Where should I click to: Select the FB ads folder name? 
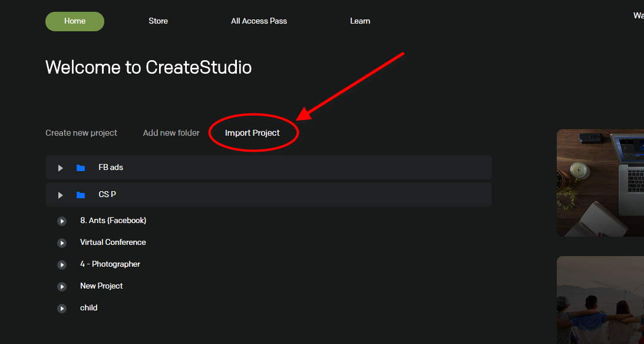[x=111, y=168]
